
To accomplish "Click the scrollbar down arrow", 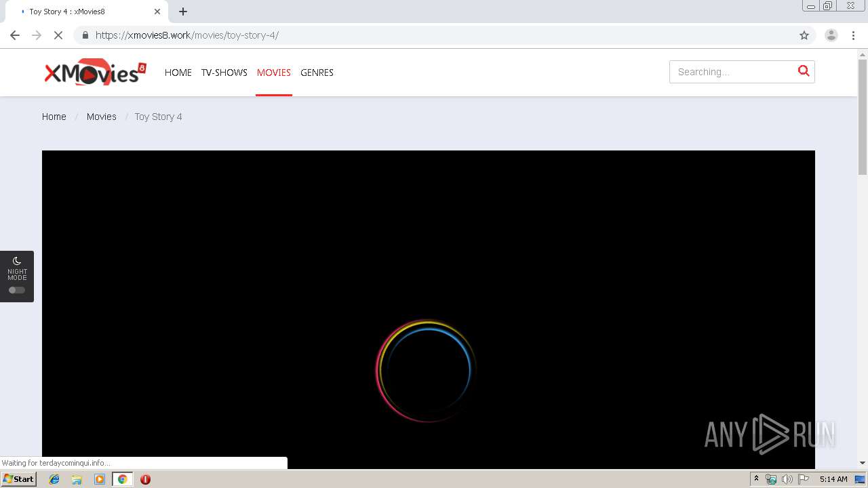I will pyautogui.click(x=863, y=463).
